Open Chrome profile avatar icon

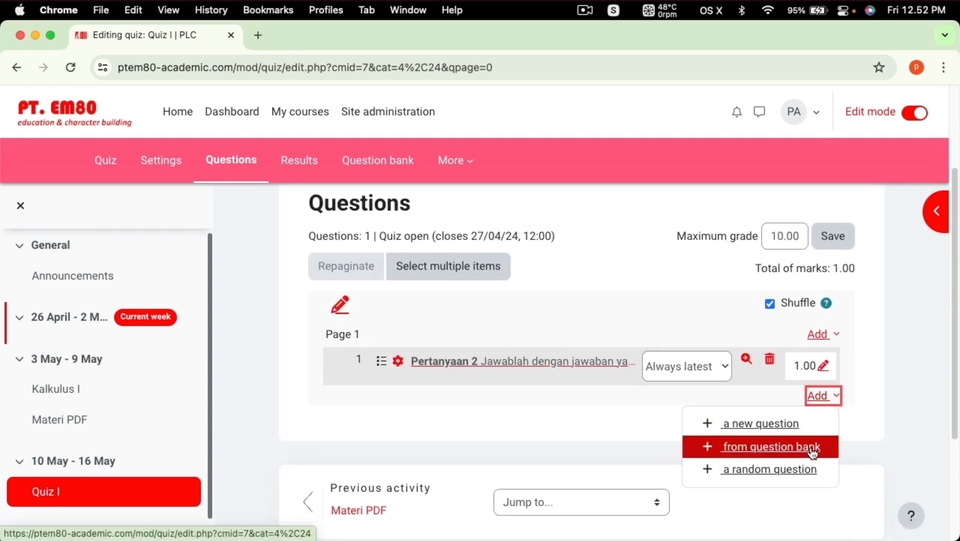(x=917, y=67)
